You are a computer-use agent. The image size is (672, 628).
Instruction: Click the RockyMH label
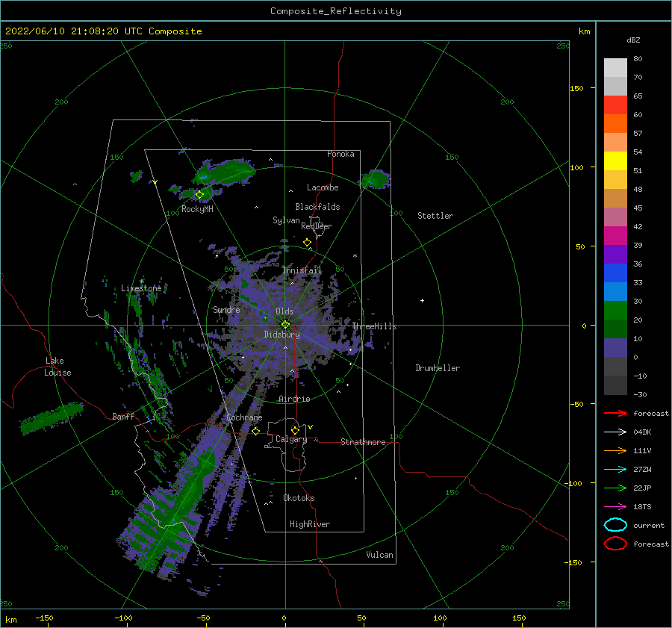point(197,209)
